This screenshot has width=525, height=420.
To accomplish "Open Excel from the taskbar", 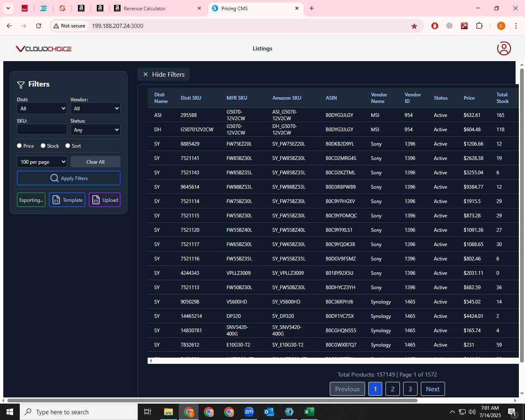I will click(309, 412).
